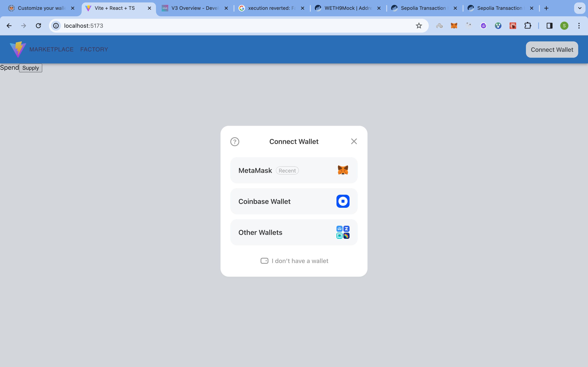Toggle the Other Wallets option
This screenshot has width=588, height=367.
(x=294, y=232)
